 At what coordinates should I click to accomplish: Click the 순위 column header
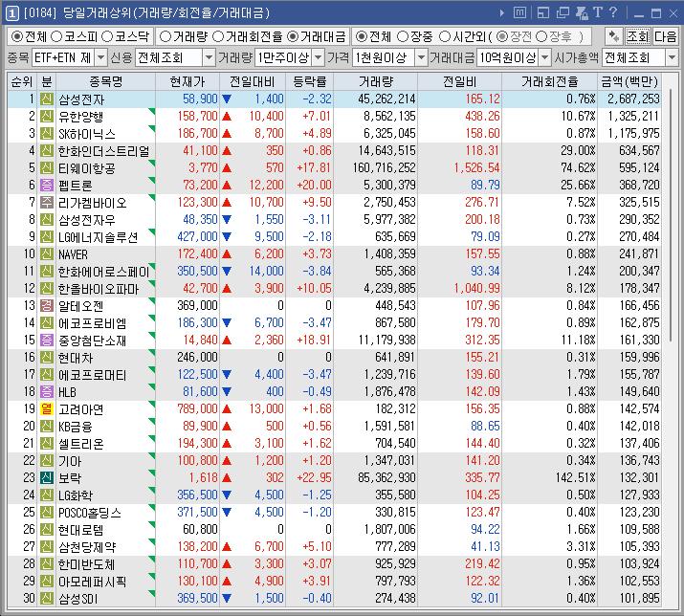click(22, 81)
